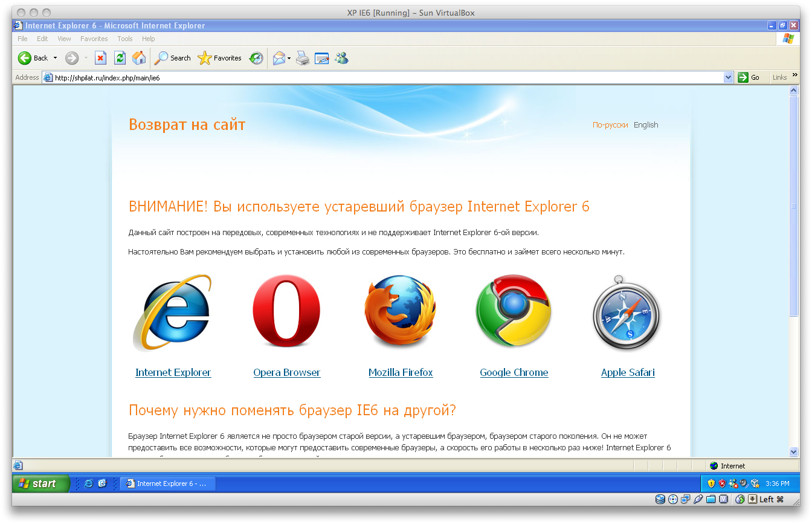Click the Windows flag logo in the menu bar
812x524 pixels.
coord(788,39)
